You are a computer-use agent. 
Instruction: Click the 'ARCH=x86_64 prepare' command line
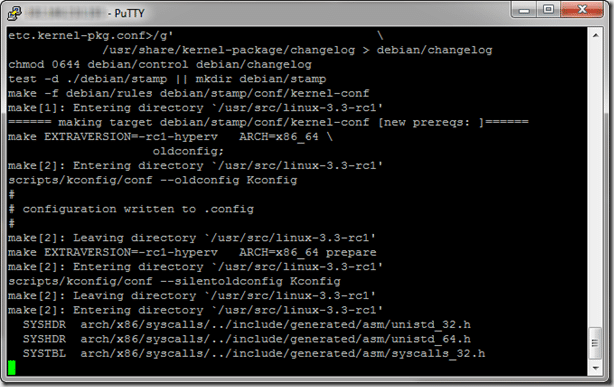click(x=192, y=253)
